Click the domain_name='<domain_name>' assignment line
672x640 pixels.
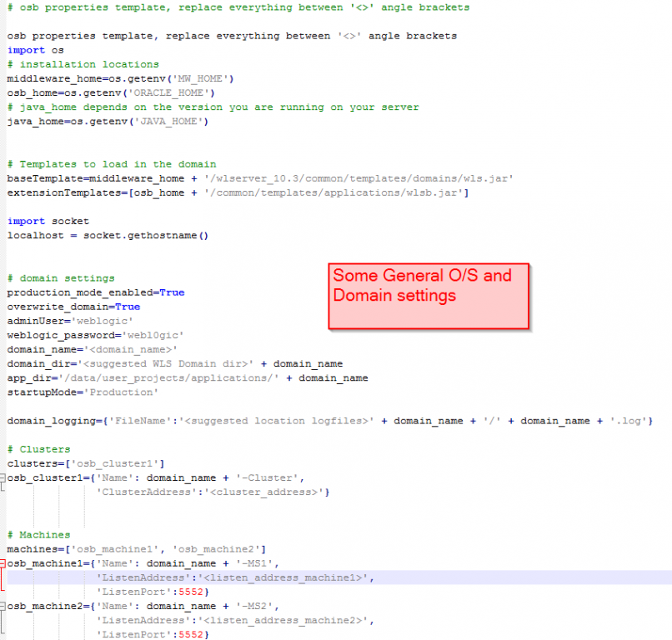tap(93, 349)
